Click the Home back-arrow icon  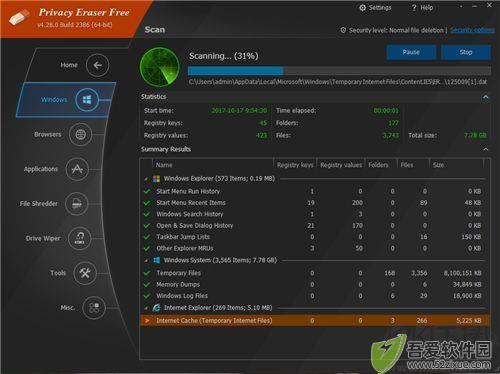point(97,65)
